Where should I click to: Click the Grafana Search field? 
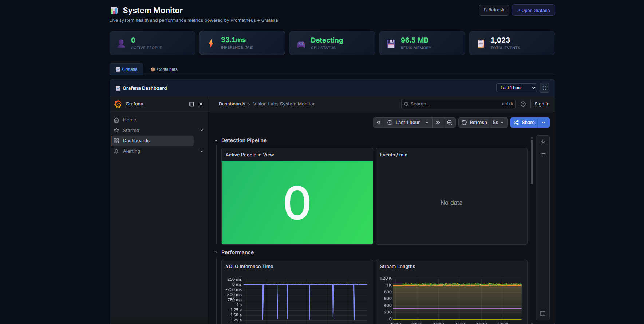(458, 104)
